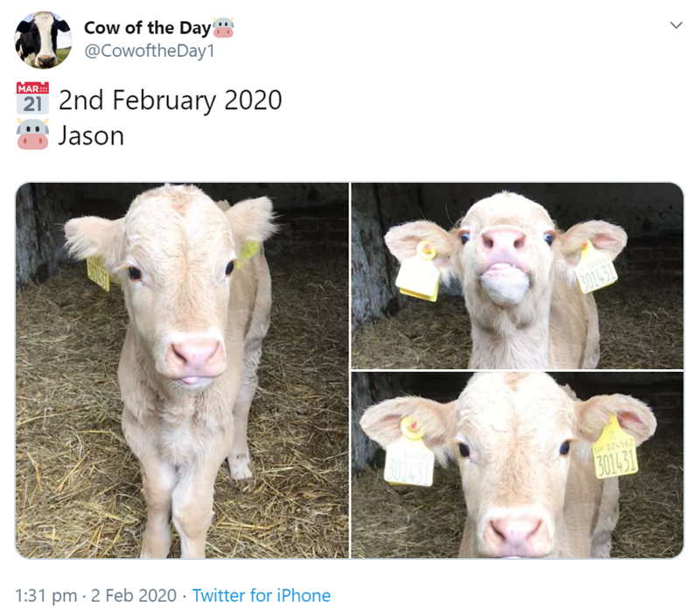Click the cow emoji beside the display name
Image resolution: width=700 pixels, height=615 pixels.
point(224,28)
